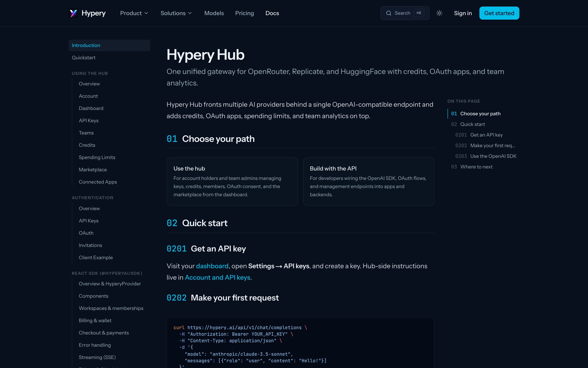Click the Use the hub card
Viewport: 588px width, 368px height.
click(232, 182)
